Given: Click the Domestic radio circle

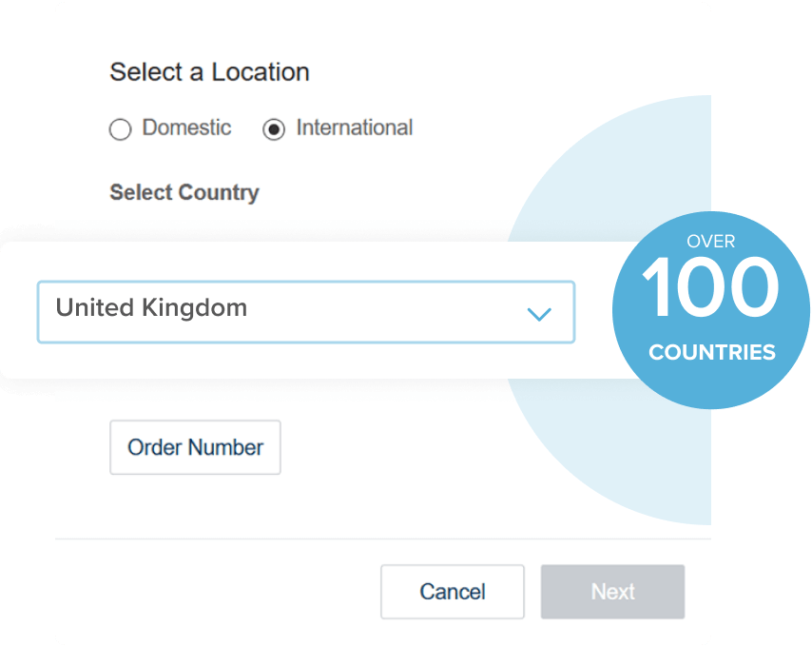Looking at the screenshot, I should 121,128.
